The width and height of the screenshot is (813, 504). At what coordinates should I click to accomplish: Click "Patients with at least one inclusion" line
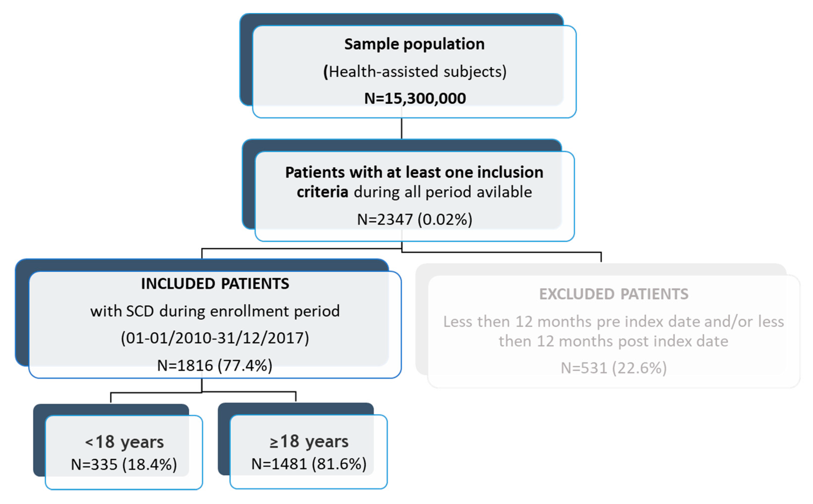(x=414, y=172)
